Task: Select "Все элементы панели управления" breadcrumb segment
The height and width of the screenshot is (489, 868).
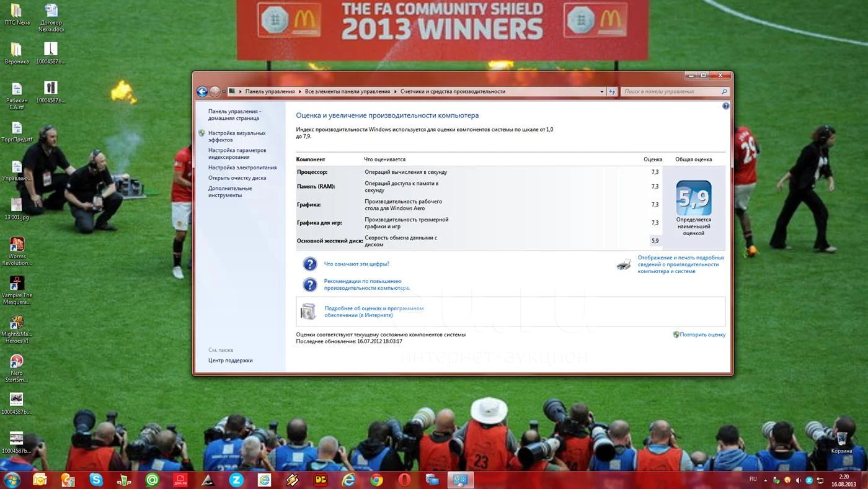Action: point(347,91)
